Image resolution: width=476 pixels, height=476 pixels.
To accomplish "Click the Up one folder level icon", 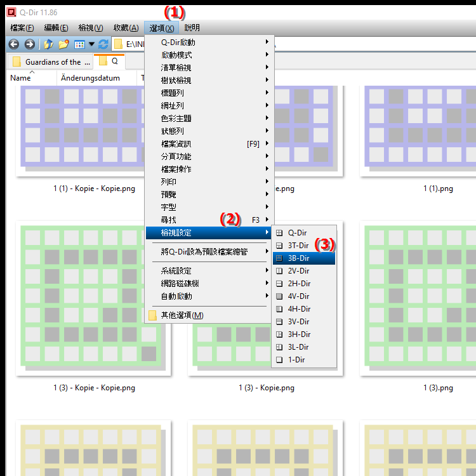I will (x=48, y=44).
